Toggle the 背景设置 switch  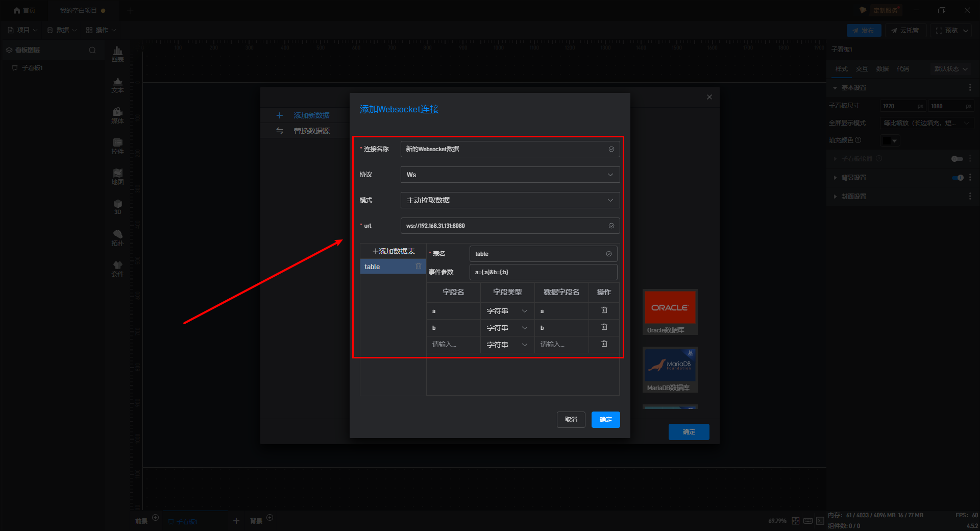(x=957, y=178)
